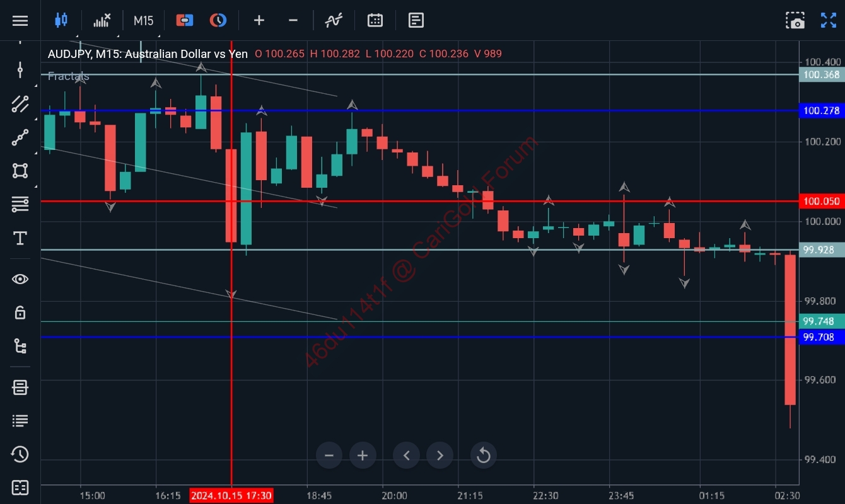Select the 99.708 blue price label
The width and height of the screenshot is (845, 504).
(822, 337)
